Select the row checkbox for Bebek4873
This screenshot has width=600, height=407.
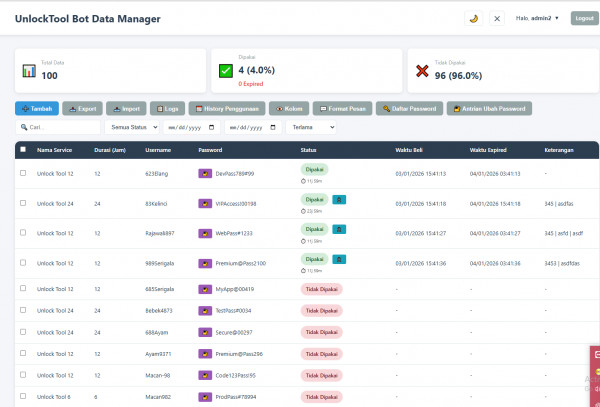tap(23, 310)
